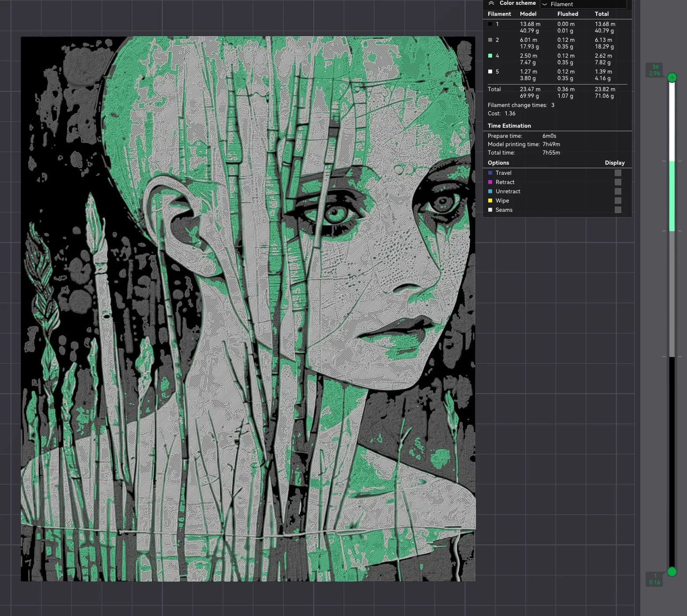687x616 pixels.
Task: Click green segment of layer slider
Action: pos(672,196)
